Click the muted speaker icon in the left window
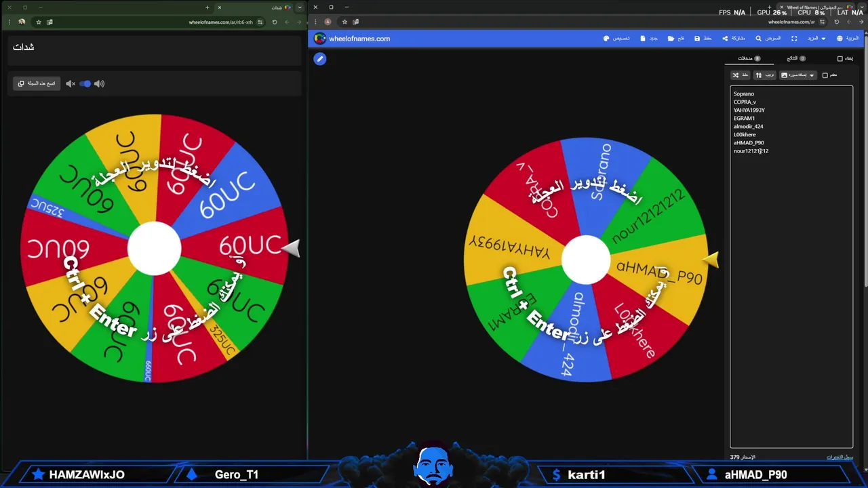This screenshot has height=488, width=868. point(71,84)
